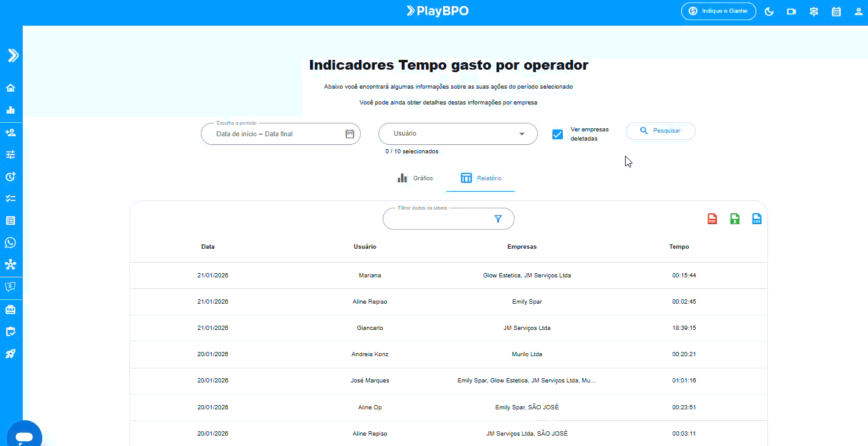
Task: Go to home via sidebar icon
Action: coord(10,88)
